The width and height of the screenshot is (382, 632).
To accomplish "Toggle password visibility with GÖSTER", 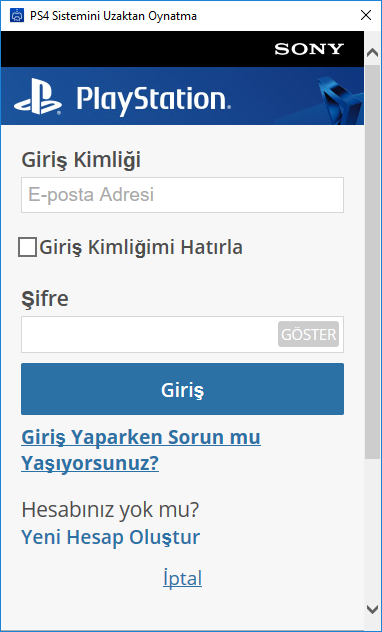I will coord(308,334).
